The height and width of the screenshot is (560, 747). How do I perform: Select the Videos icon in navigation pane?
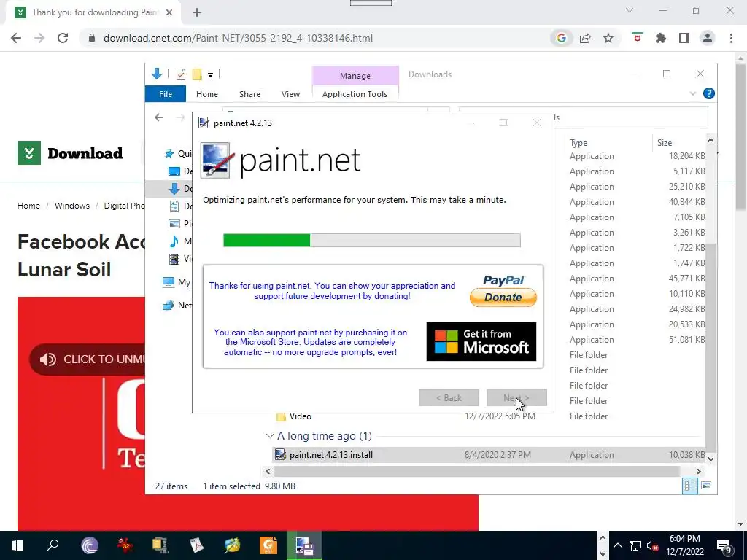174,259
